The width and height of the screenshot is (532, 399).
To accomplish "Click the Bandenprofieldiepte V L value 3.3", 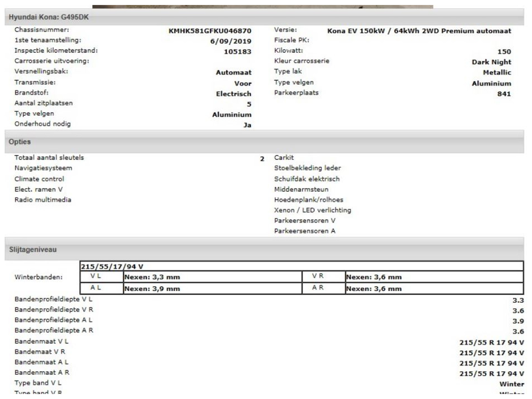I will [518, 300].
